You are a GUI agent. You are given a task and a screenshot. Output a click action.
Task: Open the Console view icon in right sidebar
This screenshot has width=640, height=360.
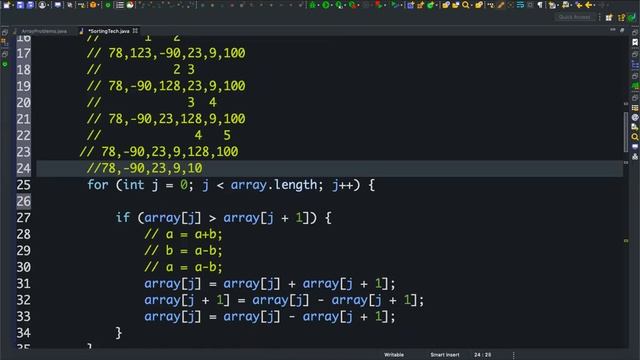635,147
